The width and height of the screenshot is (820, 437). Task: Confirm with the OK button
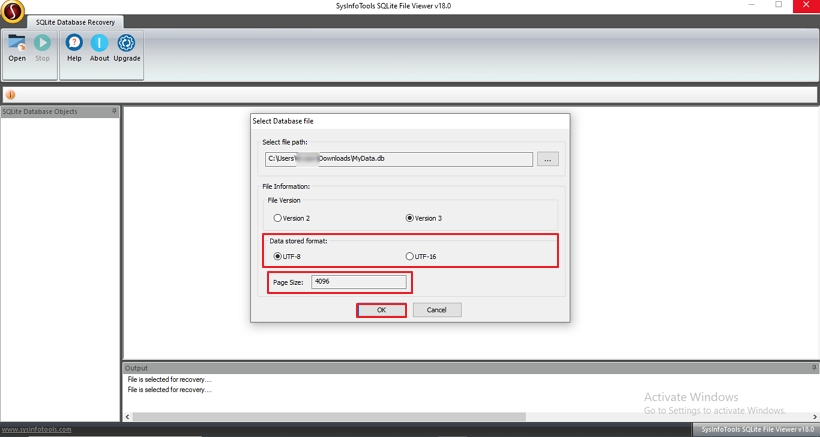(381, 310)
